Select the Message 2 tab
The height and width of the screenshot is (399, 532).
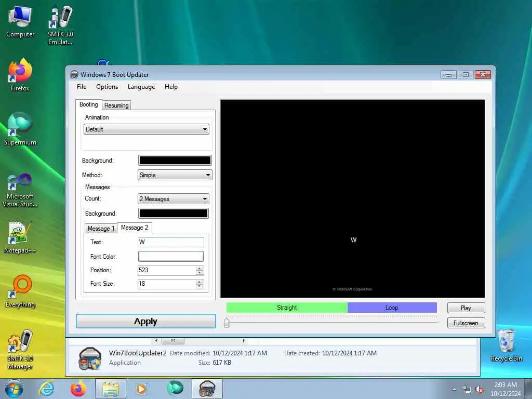[135, 228]
